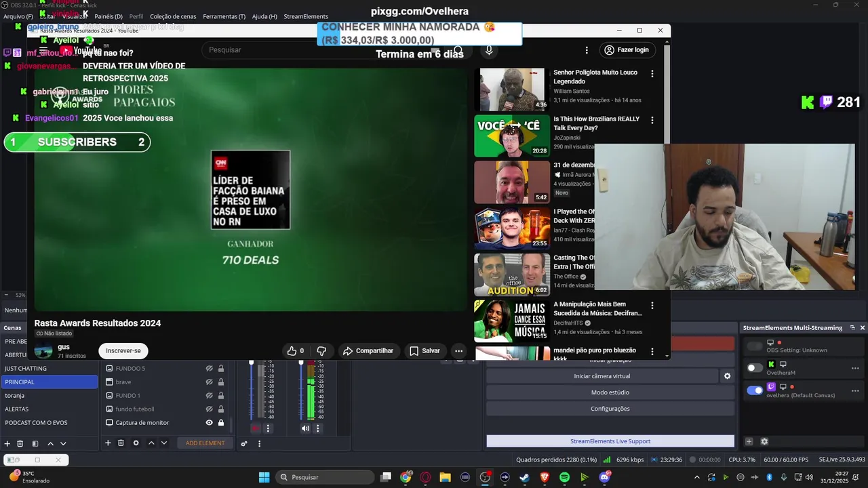The height and width of the screenshot is (488, 868).
Task: Open source properties with the gear icon
Action: (136, 443)
